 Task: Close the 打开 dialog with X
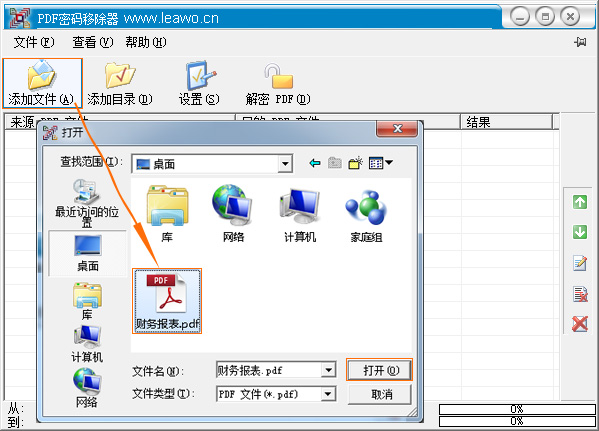(x=397, y=128)
